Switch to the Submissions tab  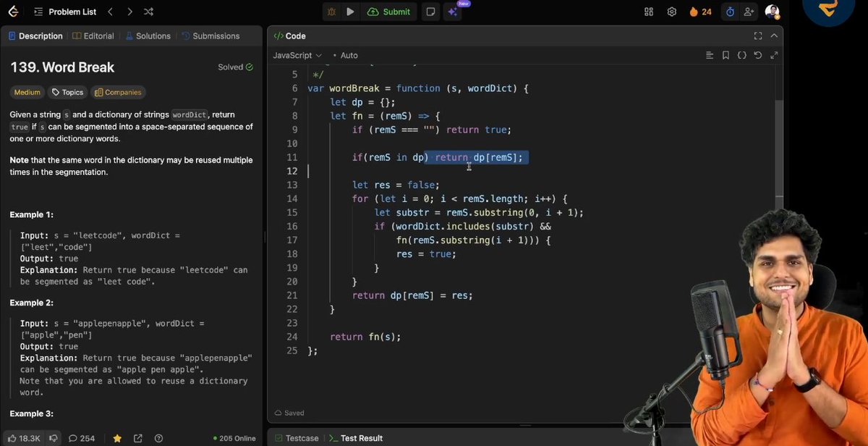(210, 35)
